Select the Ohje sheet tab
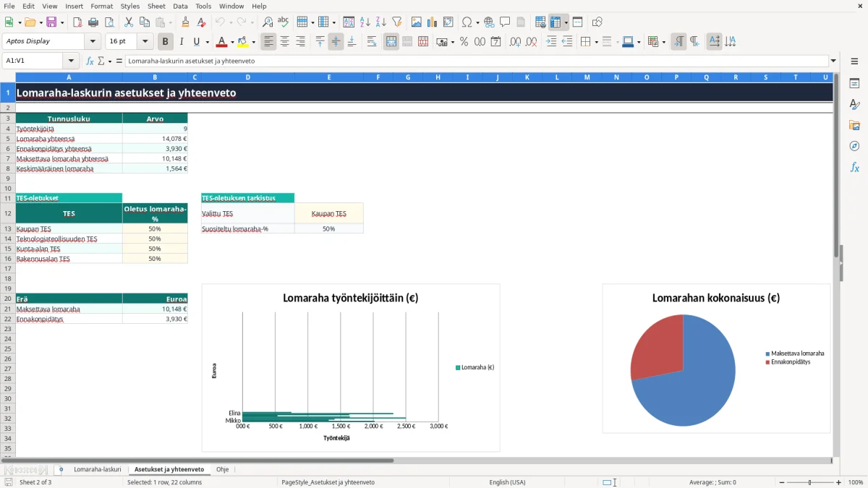The width and height of the screenshot is (868, 488). [222, 469]
